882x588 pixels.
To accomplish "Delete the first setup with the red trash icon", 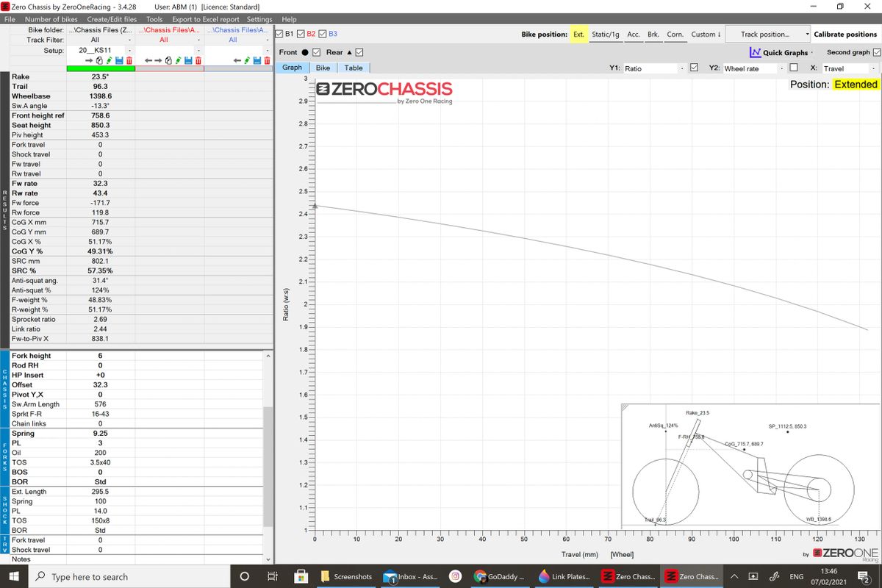I will coord(129,60).
